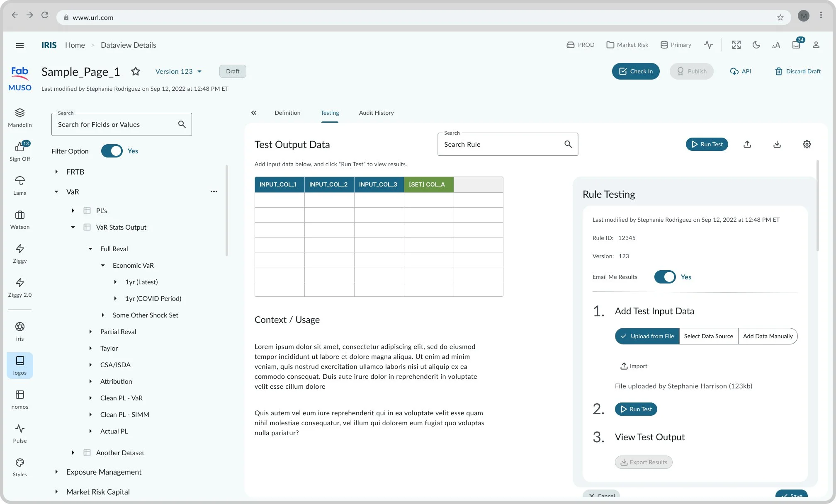Click the Check In button

[x=635, y=71]
